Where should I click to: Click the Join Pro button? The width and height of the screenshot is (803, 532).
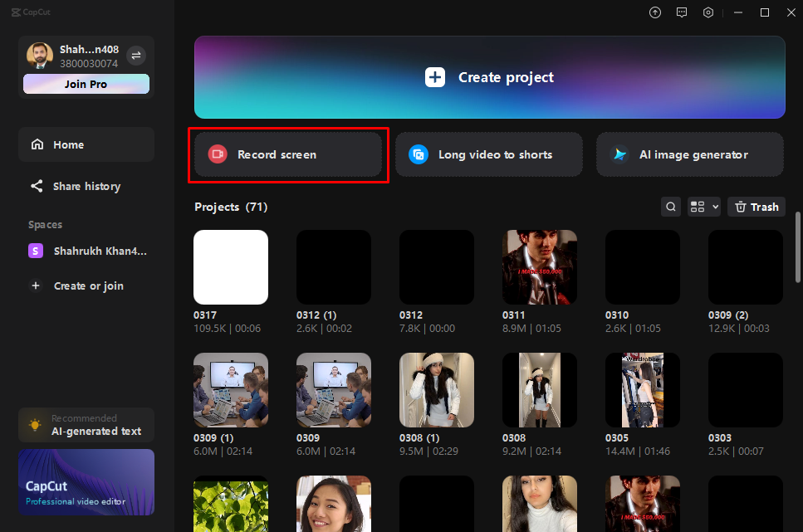pos(86,84)
